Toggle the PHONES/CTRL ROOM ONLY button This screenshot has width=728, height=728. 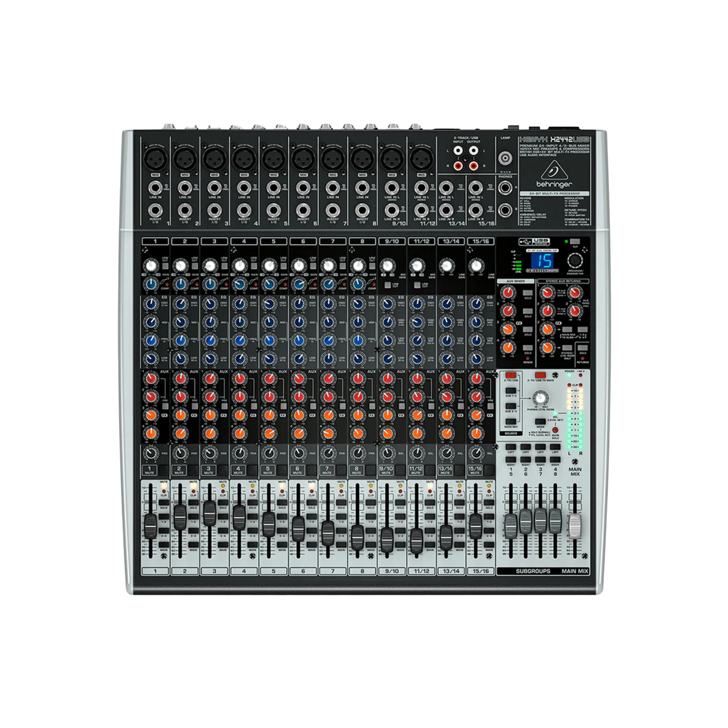(567, 348)
